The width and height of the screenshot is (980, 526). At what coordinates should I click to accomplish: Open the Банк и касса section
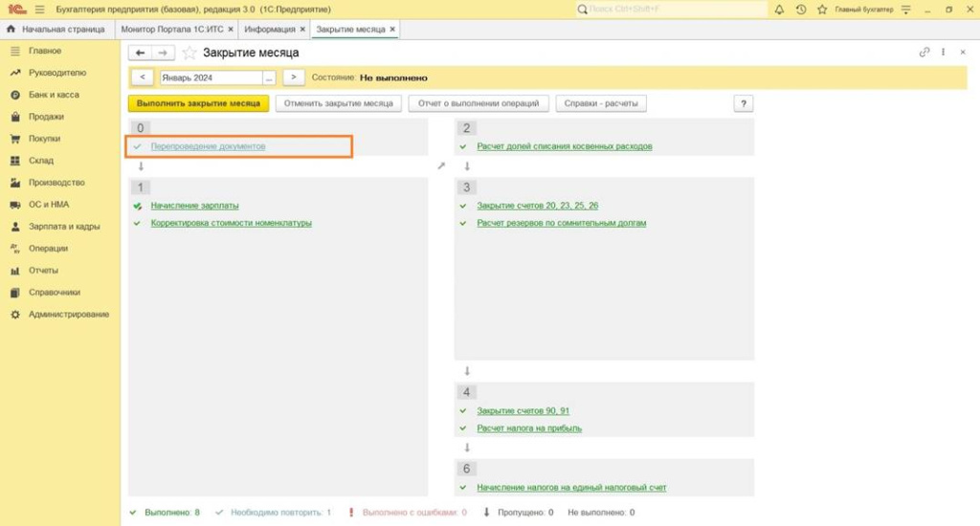[x=54, y=95]
